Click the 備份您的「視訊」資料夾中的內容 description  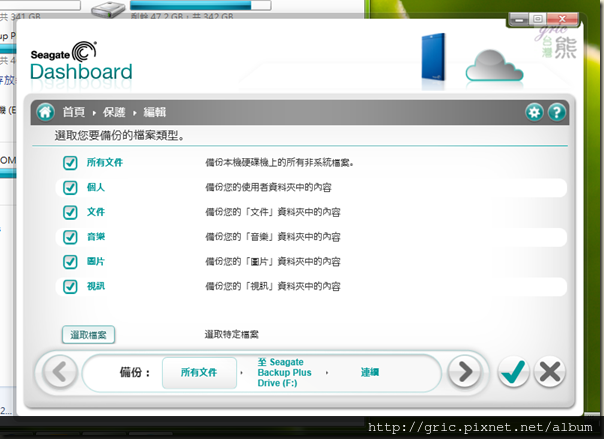(x=273, y=286)
